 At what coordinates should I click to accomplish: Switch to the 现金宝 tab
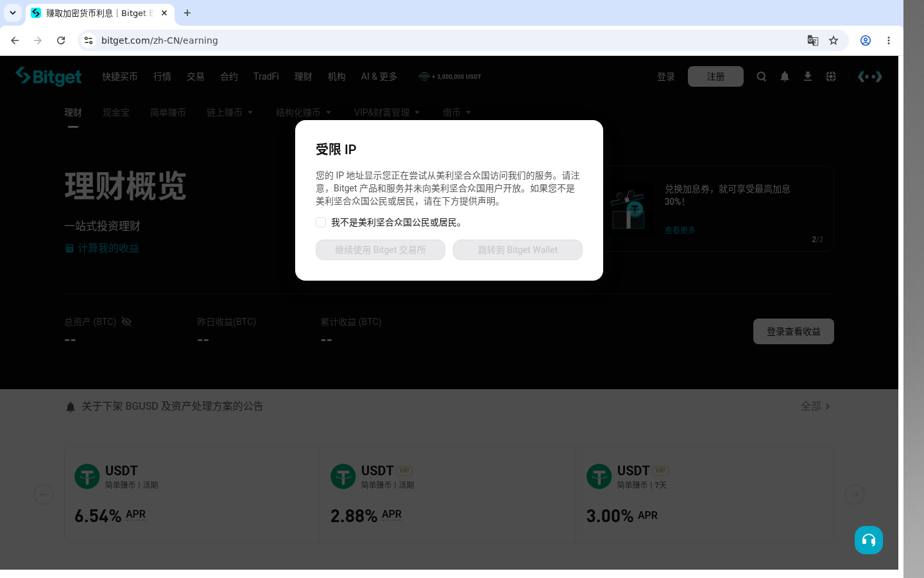[x=116, y=112]
